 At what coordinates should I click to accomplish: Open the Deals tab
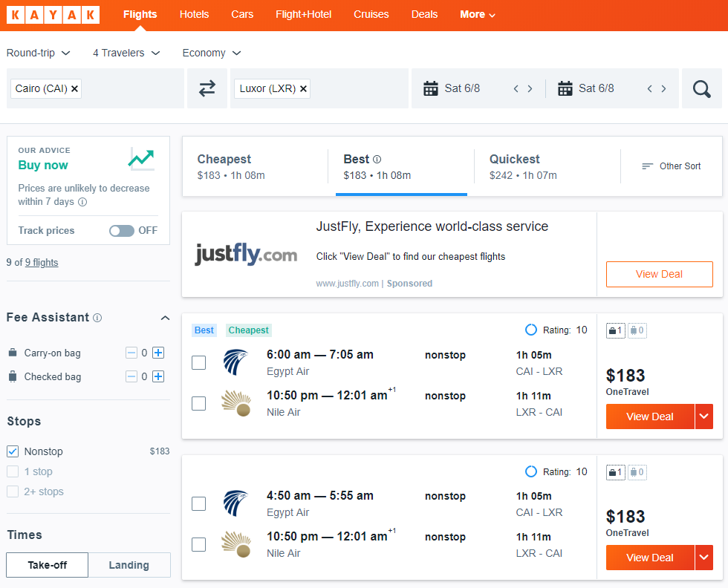tap(424, 14)
